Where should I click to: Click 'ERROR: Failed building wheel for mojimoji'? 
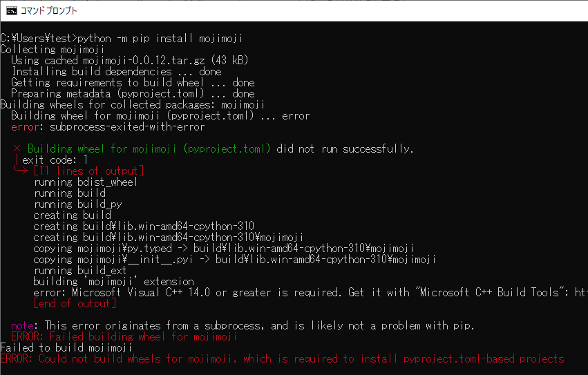[124, 337]
